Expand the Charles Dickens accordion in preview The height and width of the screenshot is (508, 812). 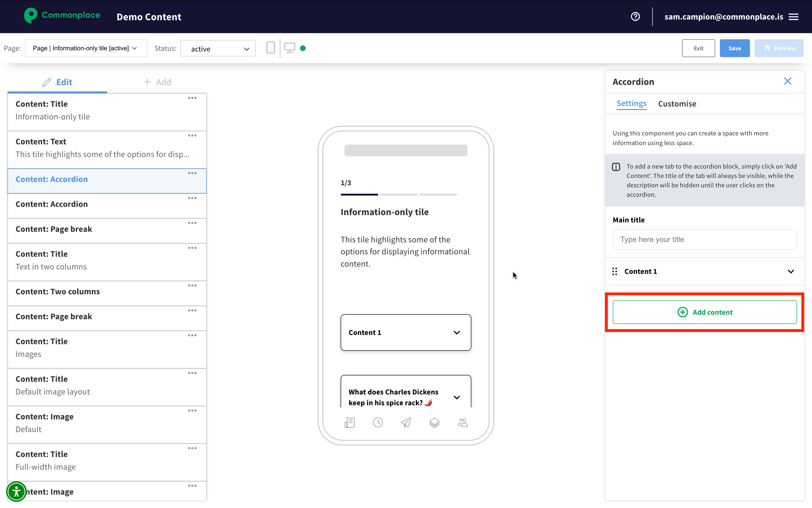click(457, 397)
